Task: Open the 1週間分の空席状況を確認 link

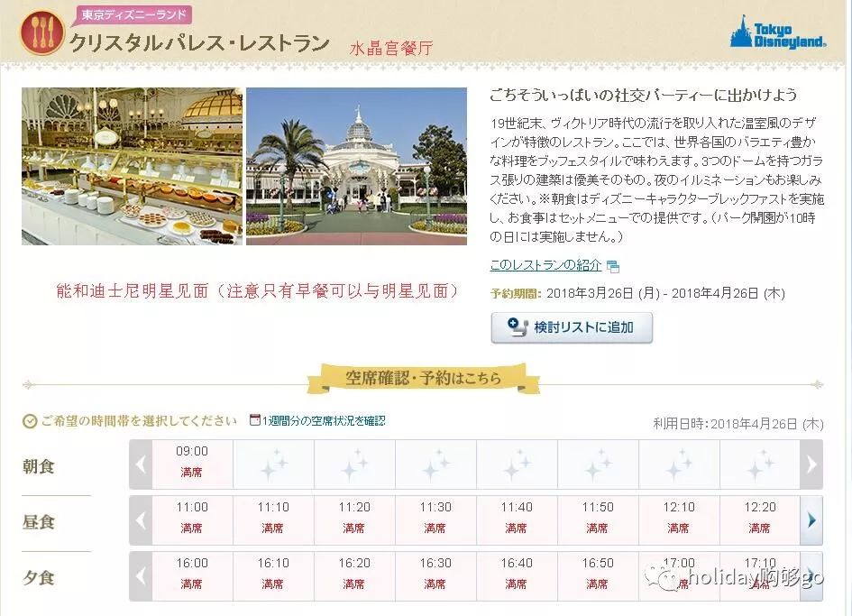Action: [x=324, y=421]
